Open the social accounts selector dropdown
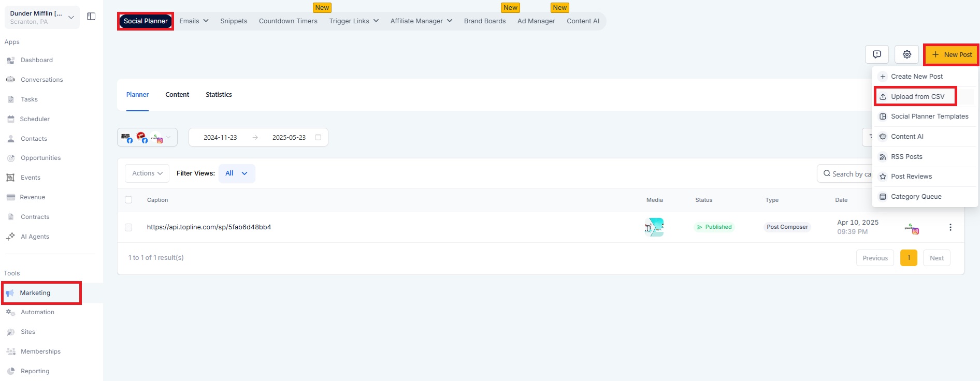 tap(147, 137)
